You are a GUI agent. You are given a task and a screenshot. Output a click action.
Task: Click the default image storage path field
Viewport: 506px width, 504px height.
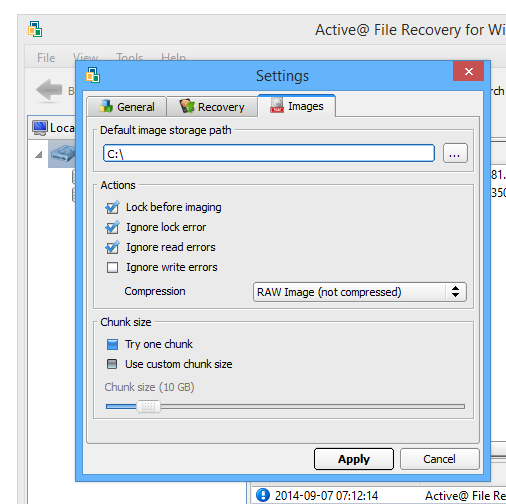pyautogui.click(x=269, y=153)
